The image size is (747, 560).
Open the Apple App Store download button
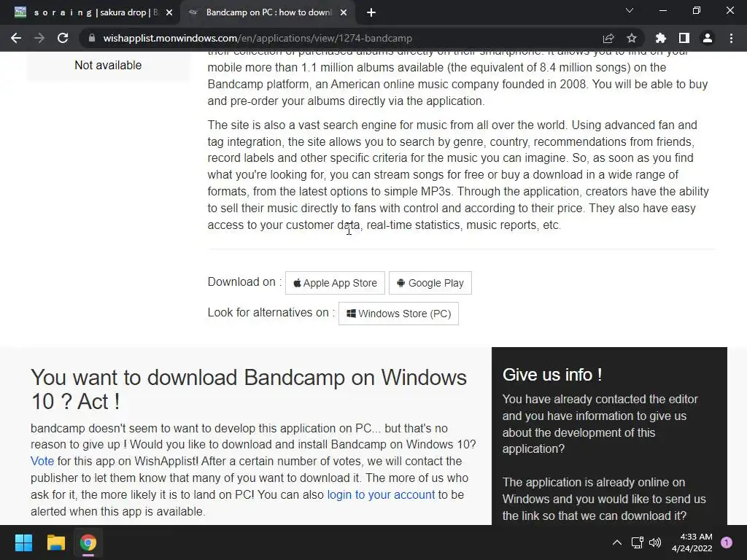point(335,283)
